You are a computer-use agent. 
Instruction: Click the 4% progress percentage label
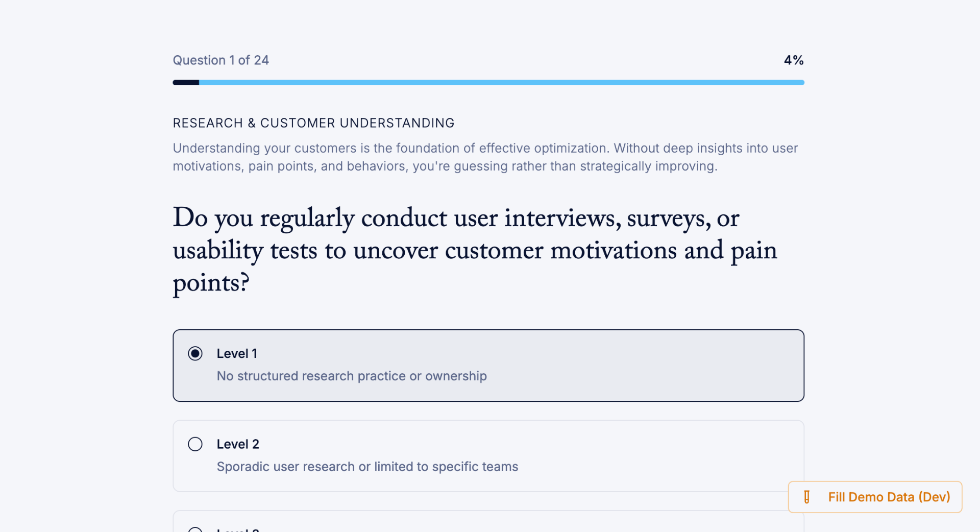point(794,60)
